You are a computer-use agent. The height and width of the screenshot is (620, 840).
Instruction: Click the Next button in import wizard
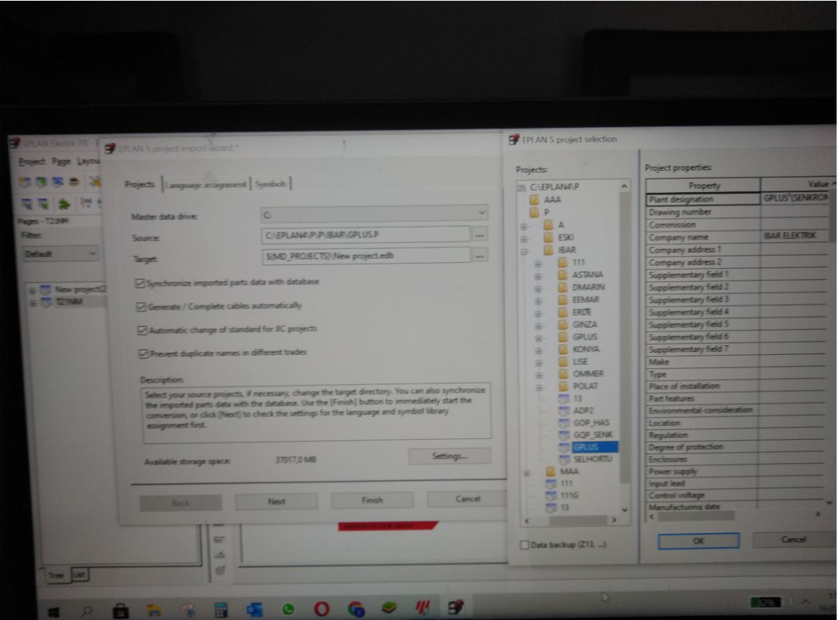click(x=276, y=501)
